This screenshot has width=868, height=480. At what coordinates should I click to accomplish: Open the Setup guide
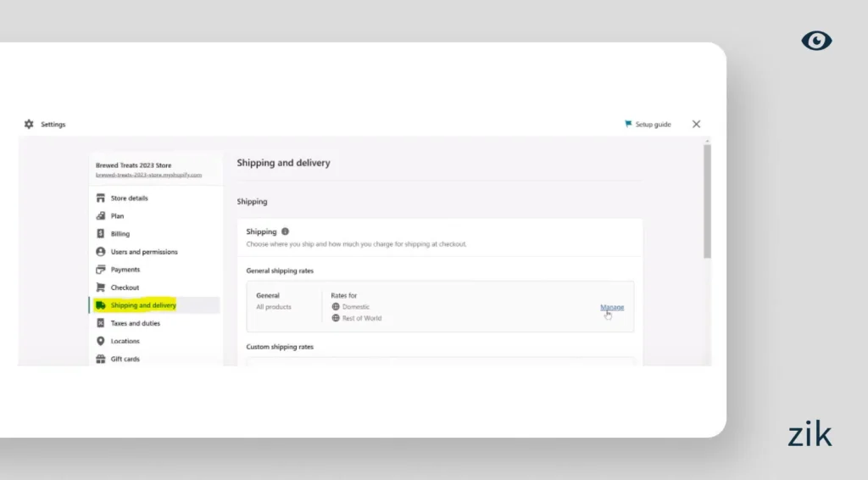(648, 125)
